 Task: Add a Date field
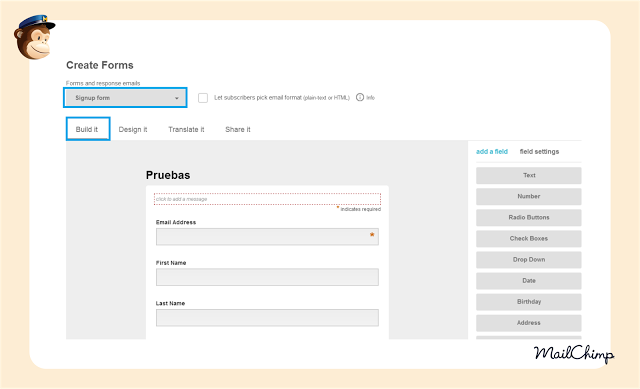[x=529, y=281]
